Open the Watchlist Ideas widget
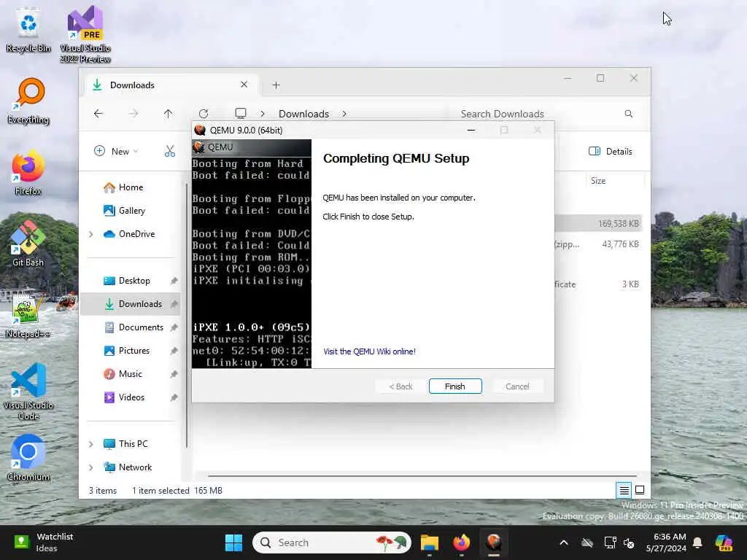The height and width of the screenshot is (560, 747). pyautogui.click(x=44, y=542)
